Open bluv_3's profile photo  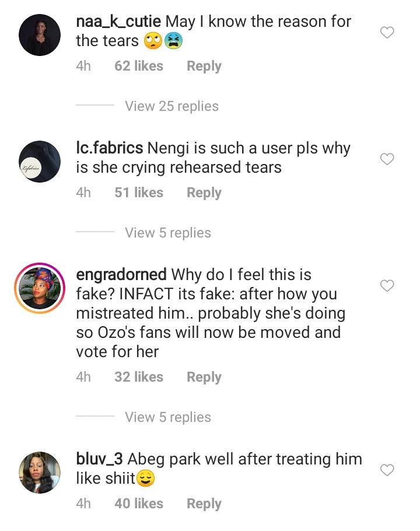(x=40, y=473)
